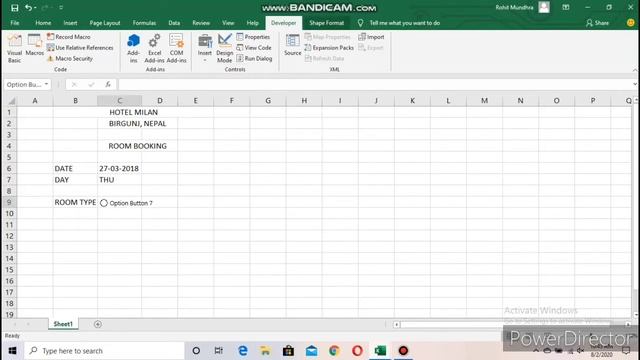This screenshot has height=360, width=640.
Task: Open the Visual Basic editor
Action: 14,49
